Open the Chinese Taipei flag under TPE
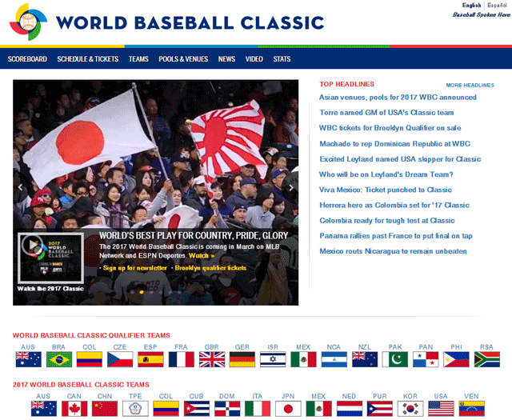Image resolution: width=512 pixels, height=420 pixels. coord(135,409)
